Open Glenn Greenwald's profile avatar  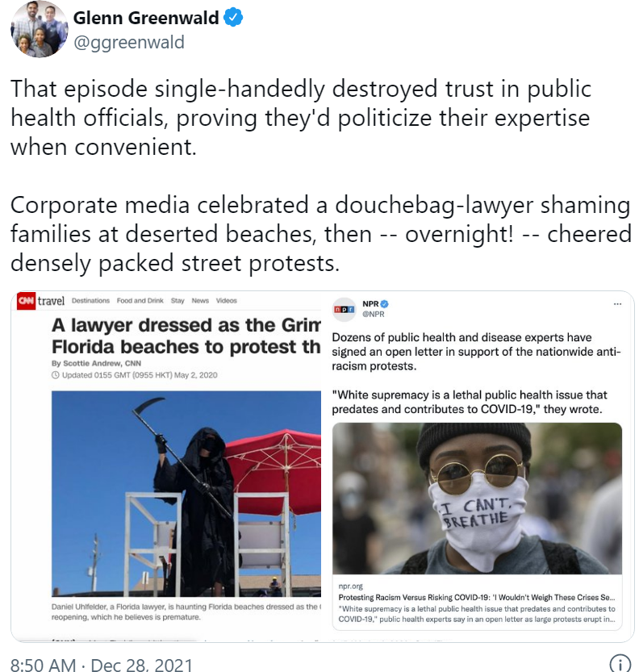pos(39,29)
